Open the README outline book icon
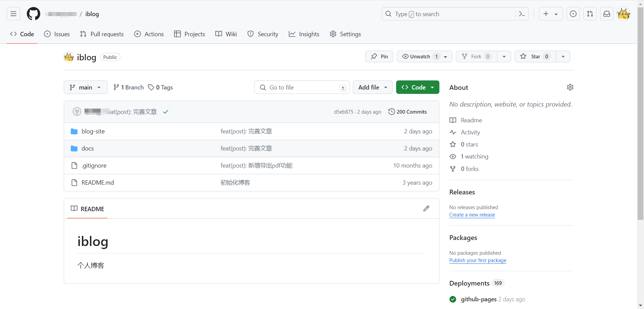The width and height of the screenshot is (644, 309). [x=74, y=208]
